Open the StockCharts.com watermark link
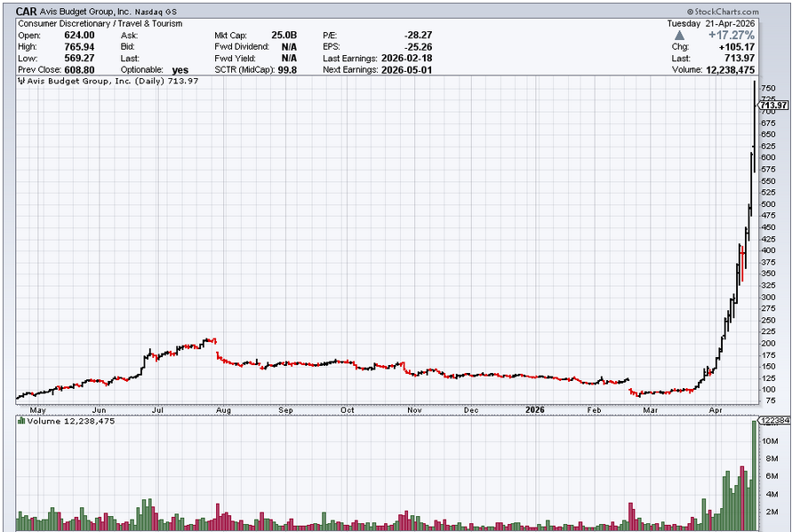The image size is (792, 532). [x=723, y=12]
